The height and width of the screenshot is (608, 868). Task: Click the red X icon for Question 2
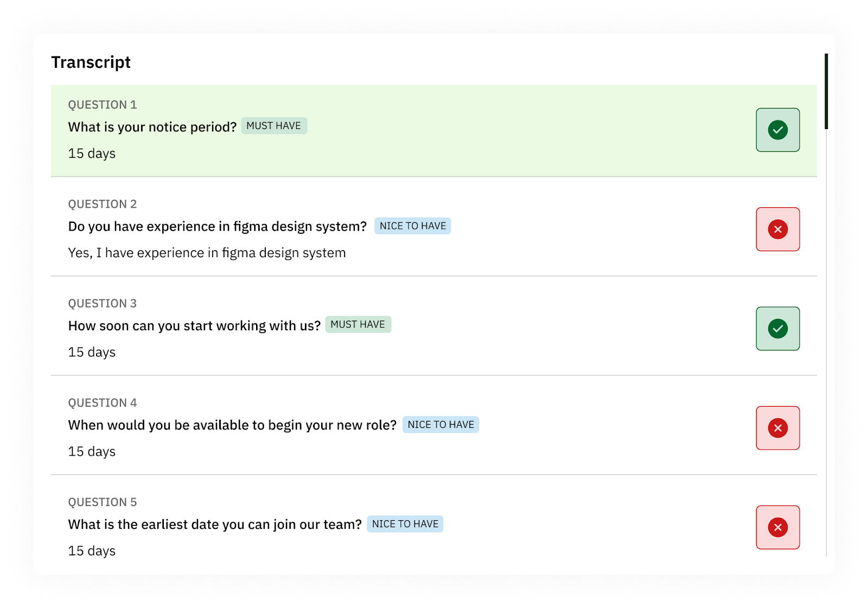click(x=777, y=229)
